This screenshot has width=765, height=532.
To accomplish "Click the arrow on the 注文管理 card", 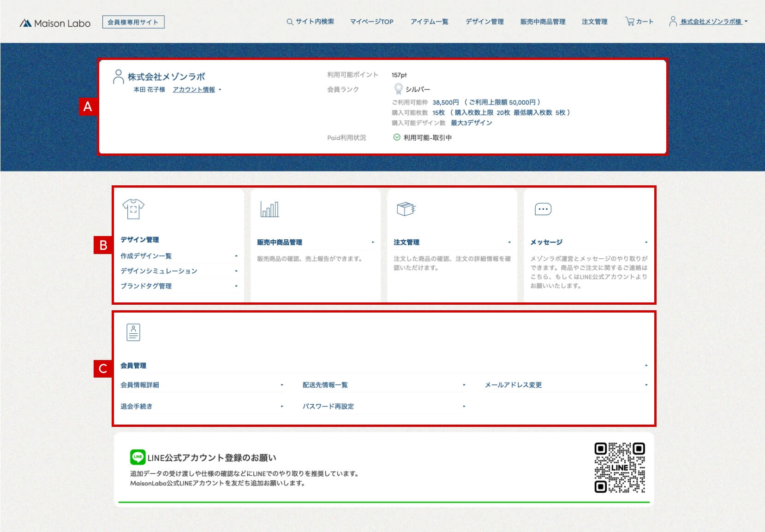I will [x=509, y=242].
